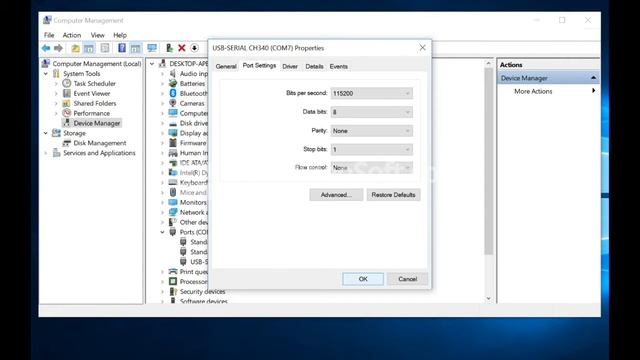The width and height of the screenshot is (640, 360).
Task: Open the View menu
Action: pyautogui.click(x=98, y=35)
